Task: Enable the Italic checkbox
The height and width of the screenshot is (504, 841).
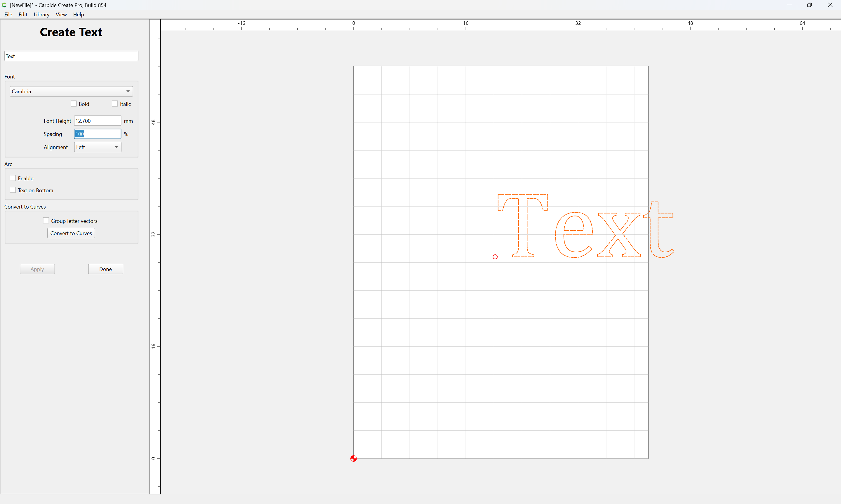Action: click(114, 104)
